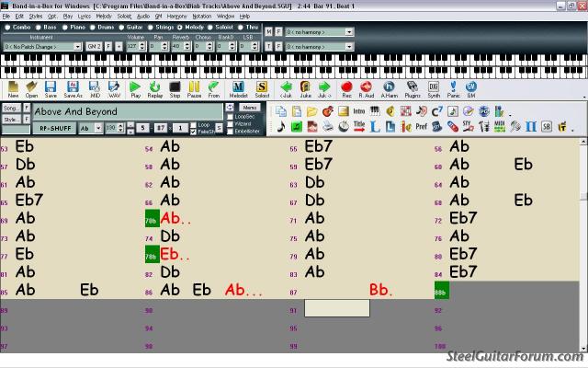The width and height of the screenshot is (588, 368).
Task: Open the Plugins icon
Action: pos(413,89)
